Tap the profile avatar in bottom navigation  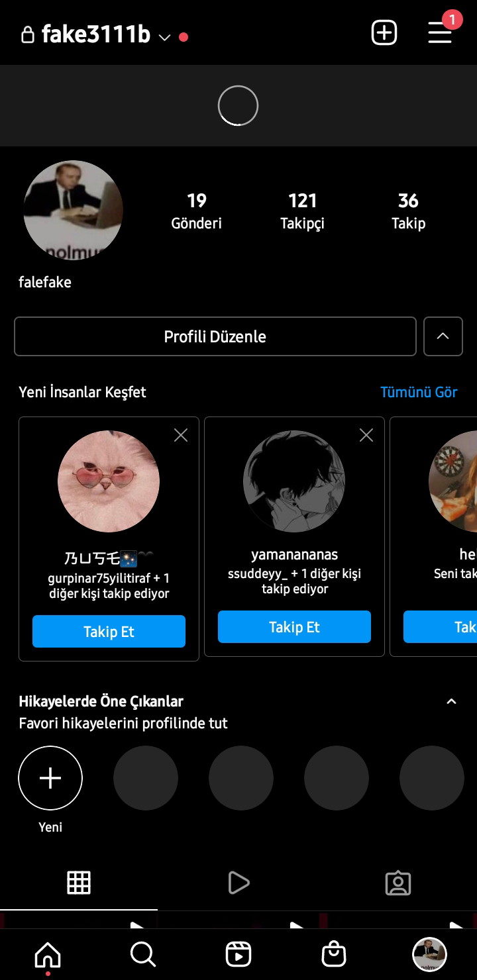pyautogui.click(x=429, y=954)
